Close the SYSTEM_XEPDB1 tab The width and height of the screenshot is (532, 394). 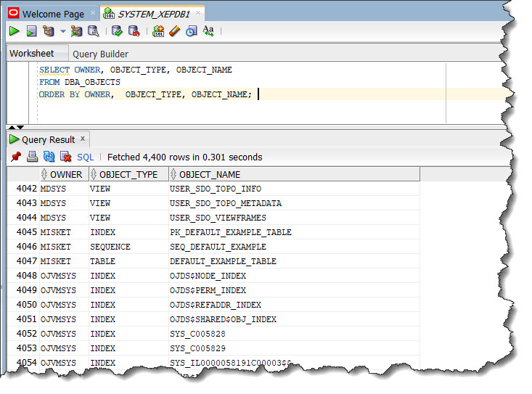(198, 13)
